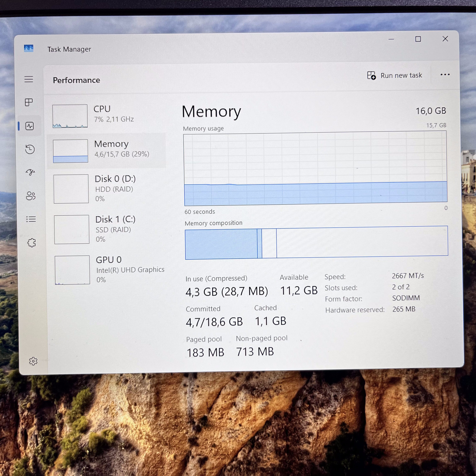Screen dimensions: 476x476
Task: Click the CPU mini graph thumbnail
Action: (x=70, y=116)
